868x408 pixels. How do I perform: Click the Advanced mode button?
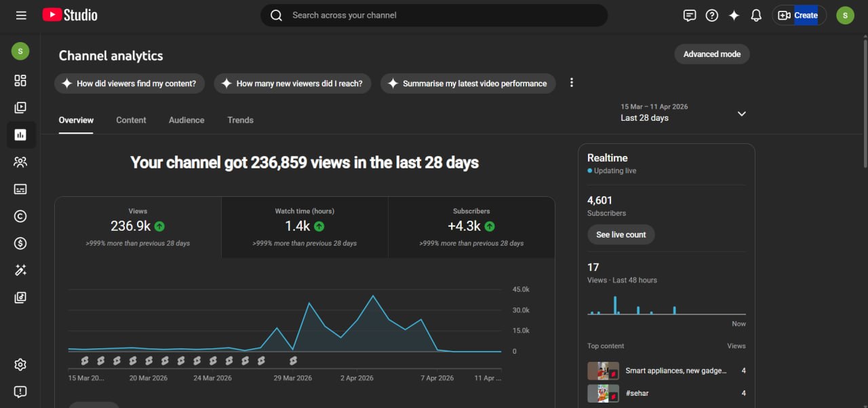712,54
